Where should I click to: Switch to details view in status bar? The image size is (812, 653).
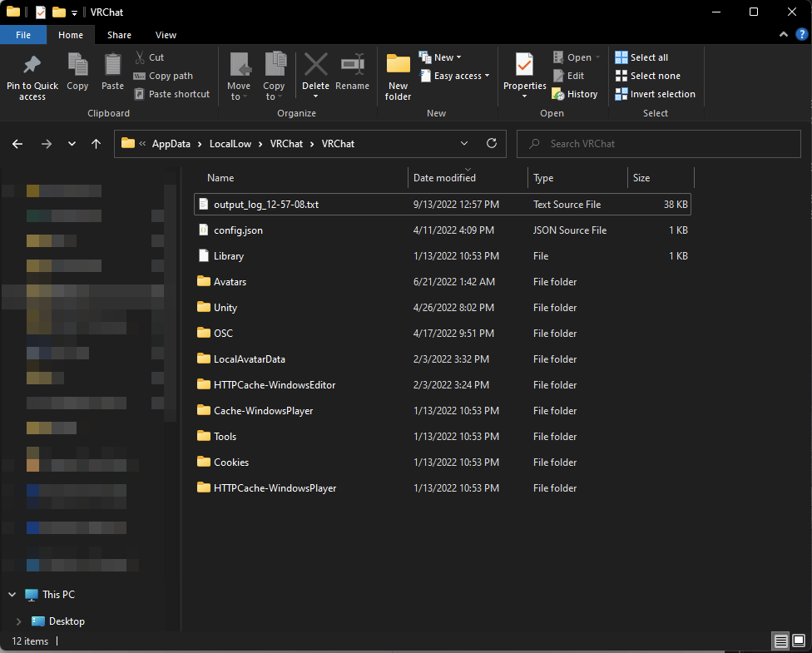781,641
